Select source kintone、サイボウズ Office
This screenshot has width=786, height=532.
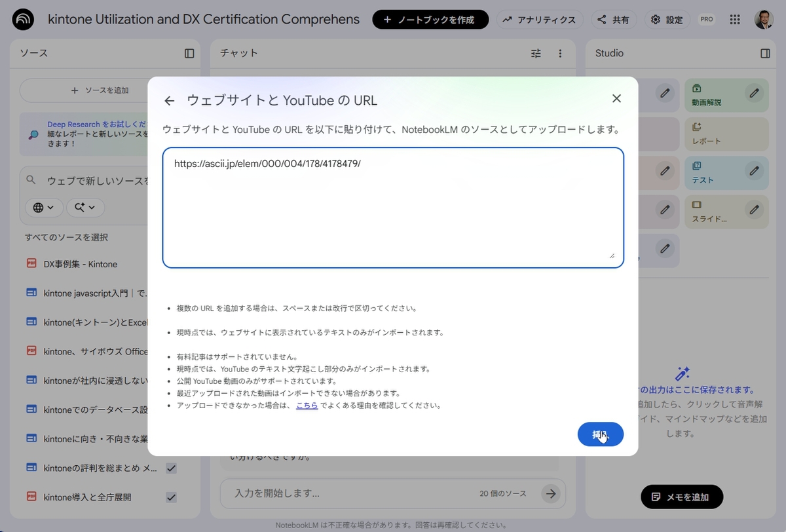point(96,351)
